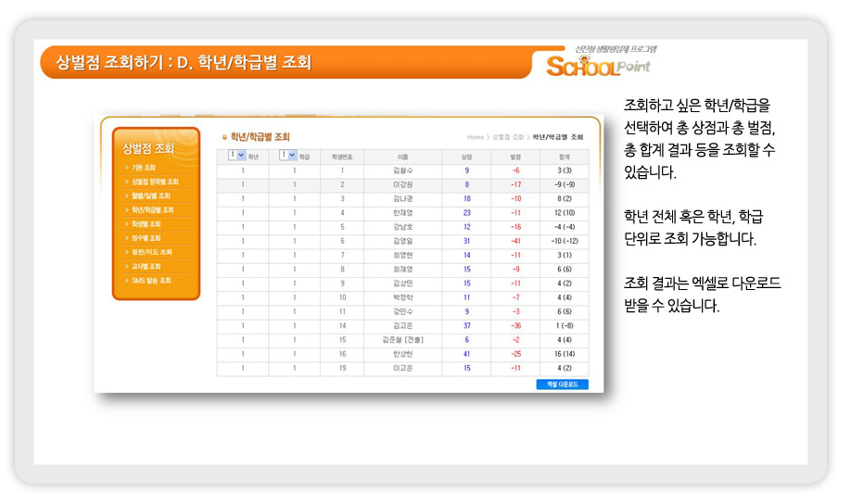
Task: Select 상벌점 항목별 조회 menu item
Action: coord(154,182)
